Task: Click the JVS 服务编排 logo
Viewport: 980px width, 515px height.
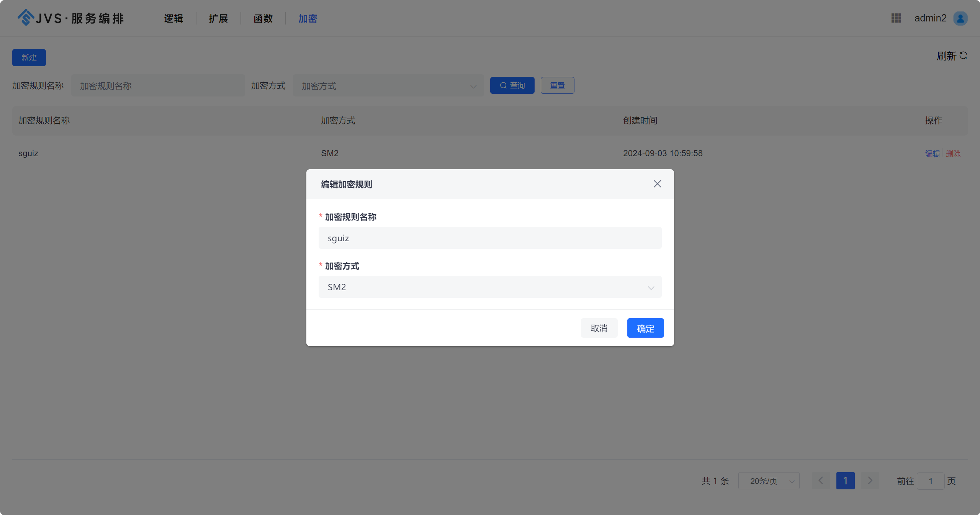Action: click(71, 18)
